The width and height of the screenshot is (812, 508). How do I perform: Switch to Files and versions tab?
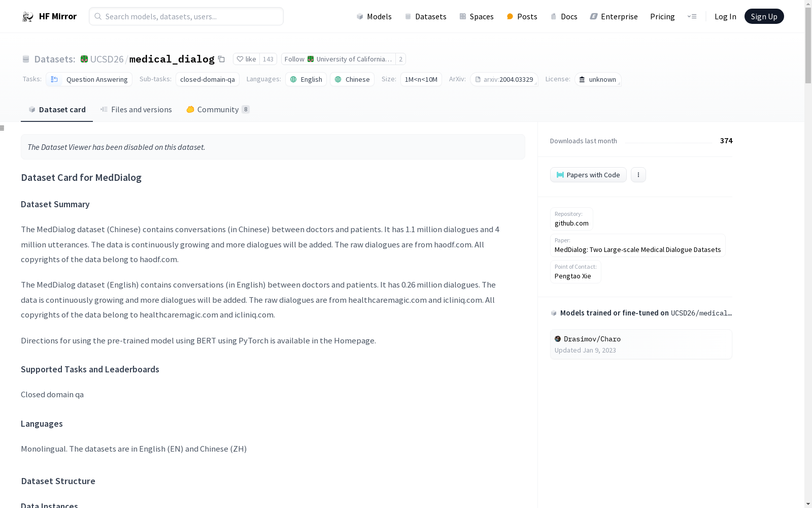coord(136,110)
